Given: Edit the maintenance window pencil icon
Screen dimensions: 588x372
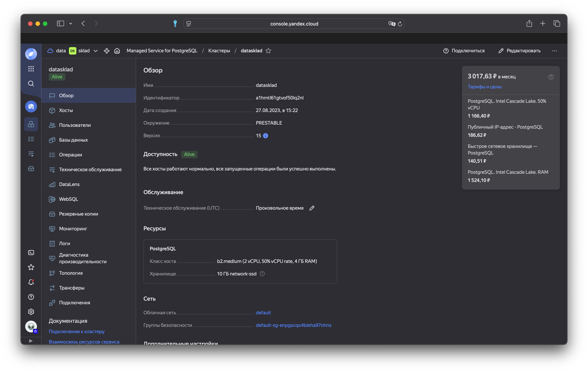Looking at the screenshot, I should pyautogui.click(x=312, y=208).
